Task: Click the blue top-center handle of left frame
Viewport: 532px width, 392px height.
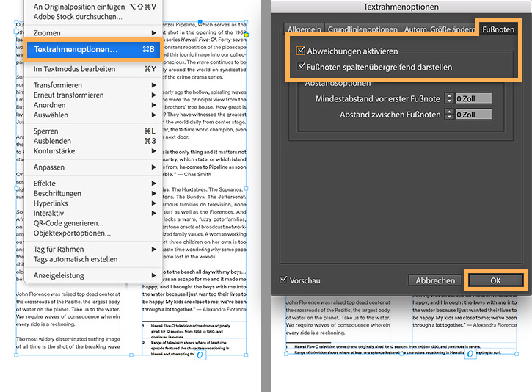Action: (200, 22)
